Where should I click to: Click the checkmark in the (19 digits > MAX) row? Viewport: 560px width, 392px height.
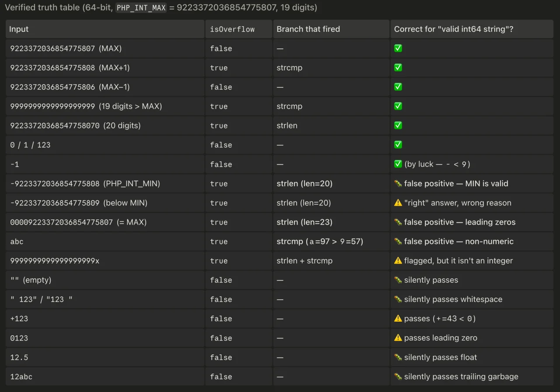398,106
